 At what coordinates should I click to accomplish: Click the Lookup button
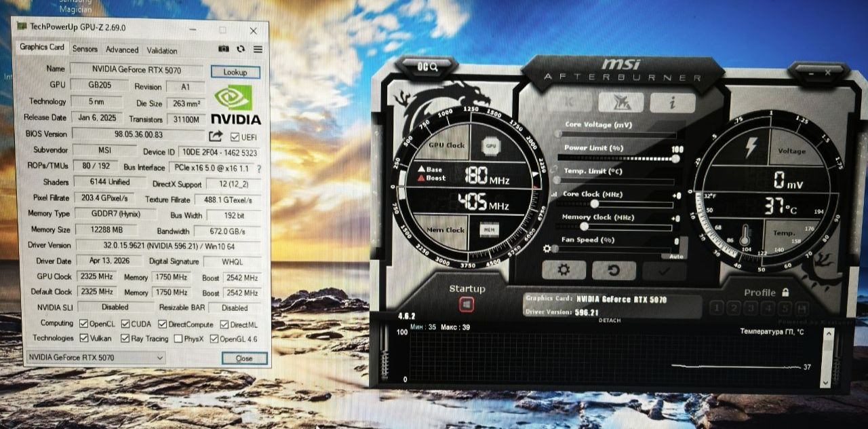[x=235, y=72]
